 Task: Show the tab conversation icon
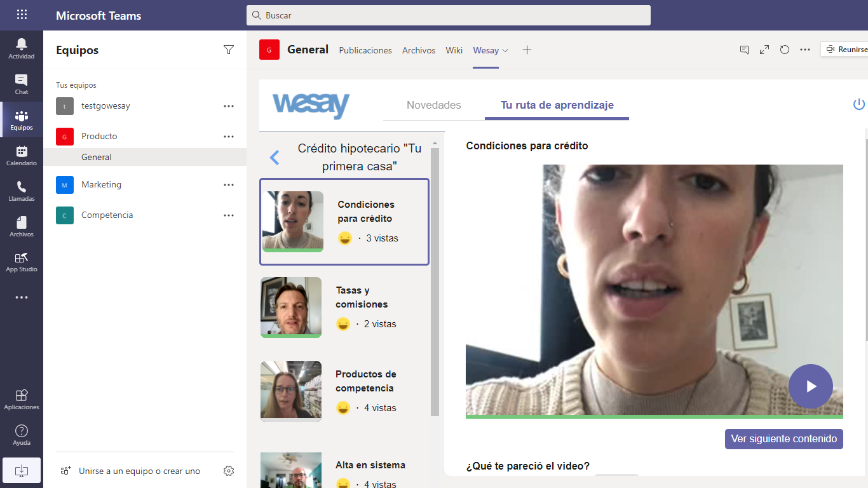pyautogui.click(x=744, y=50)
